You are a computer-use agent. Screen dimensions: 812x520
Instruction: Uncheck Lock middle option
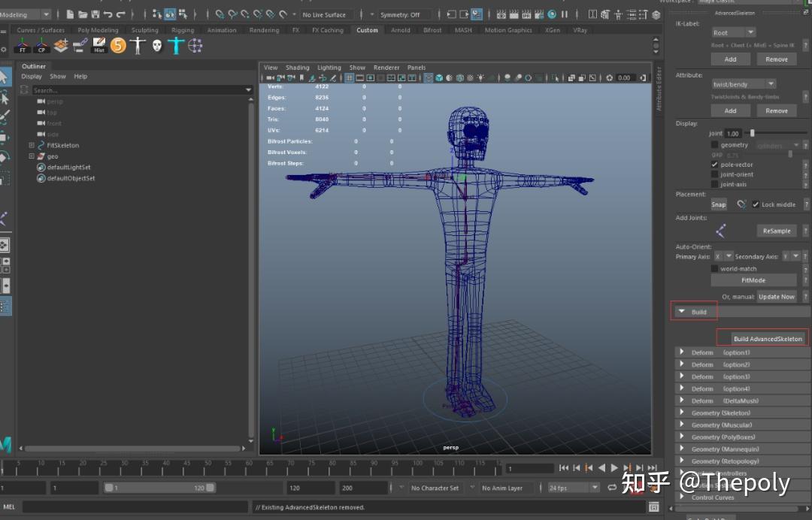click(756, 204)
